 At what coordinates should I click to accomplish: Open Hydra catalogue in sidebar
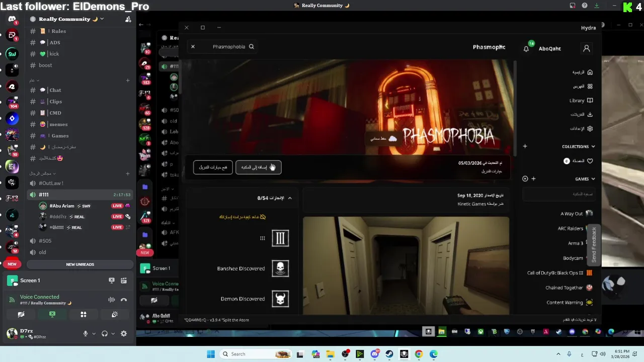point(583,86)
